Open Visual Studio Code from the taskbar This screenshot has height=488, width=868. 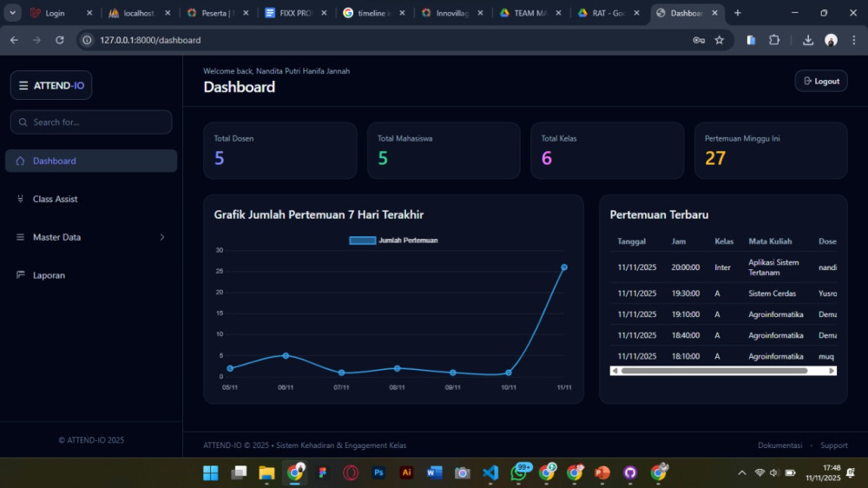click(490, 472)
